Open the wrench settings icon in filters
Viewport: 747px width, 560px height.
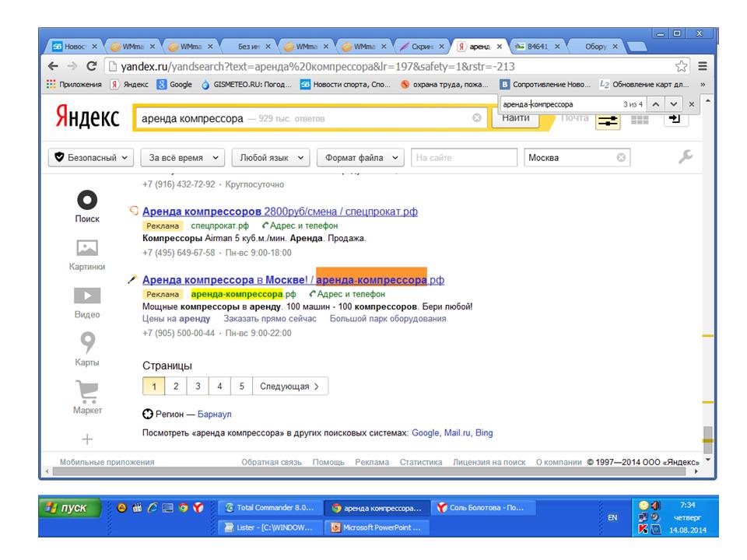685,156
